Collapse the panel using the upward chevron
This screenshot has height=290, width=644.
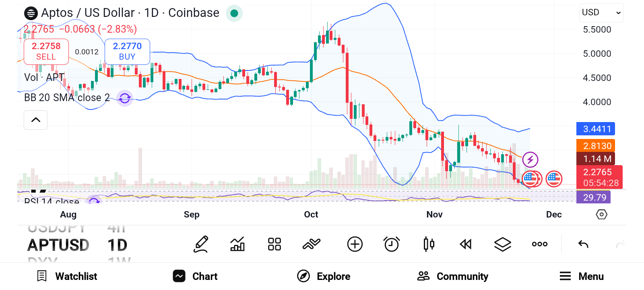(x=35, y=120)
